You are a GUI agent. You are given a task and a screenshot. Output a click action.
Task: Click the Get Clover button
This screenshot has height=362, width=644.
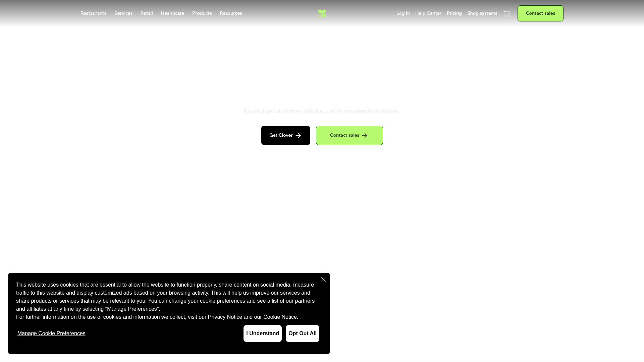click(x=285, y=135)
